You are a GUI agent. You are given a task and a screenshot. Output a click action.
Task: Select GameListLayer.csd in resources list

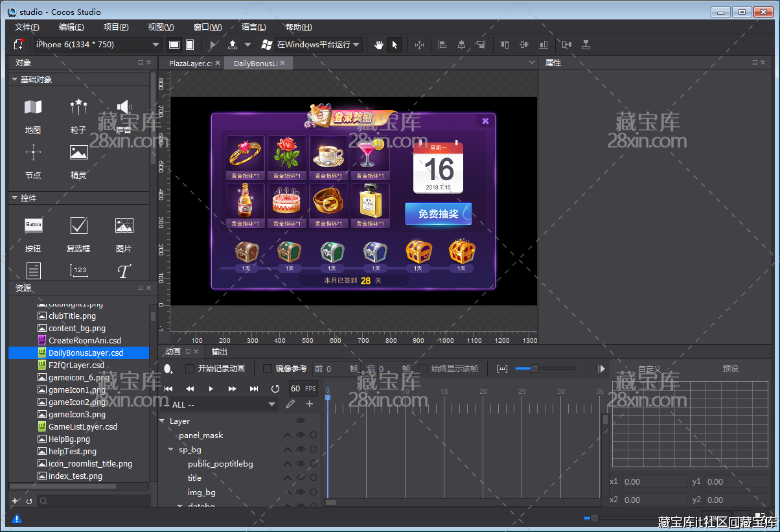tap(82, 427)
